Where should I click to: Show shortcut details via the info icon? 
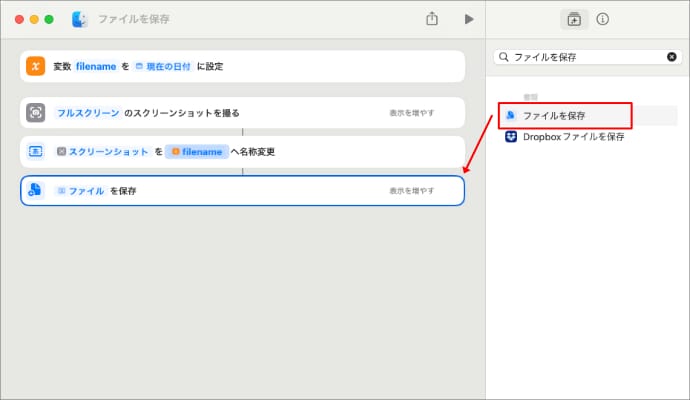coord(603,19)
